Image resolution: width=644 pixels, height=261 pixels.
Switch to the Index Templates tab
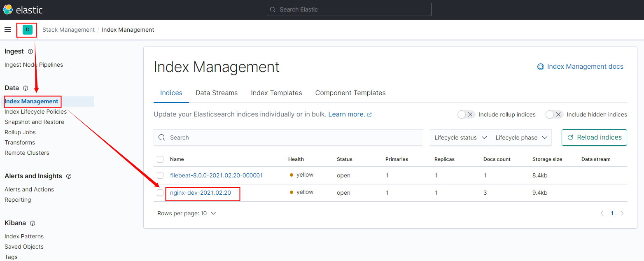tap(277, 93)
